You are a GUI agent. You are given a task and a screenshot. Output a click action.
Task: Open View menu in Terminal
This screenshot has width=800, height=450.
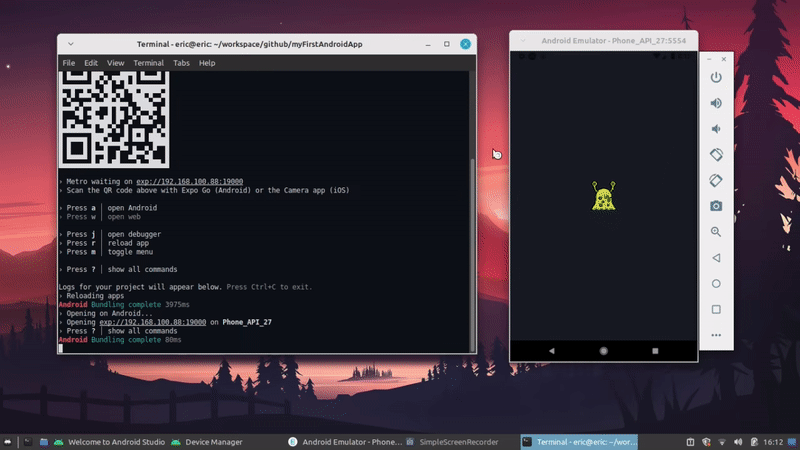pos(115,63)
